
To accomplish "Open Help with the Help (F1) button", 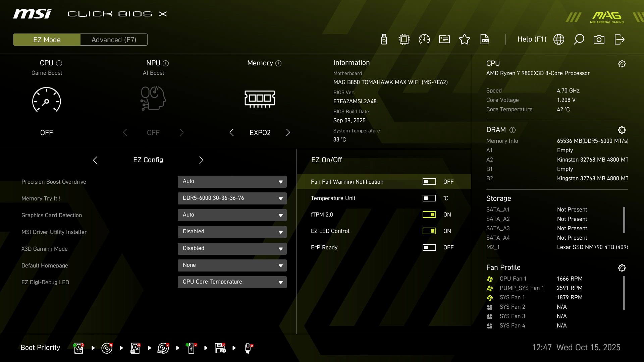I will 532,39.
